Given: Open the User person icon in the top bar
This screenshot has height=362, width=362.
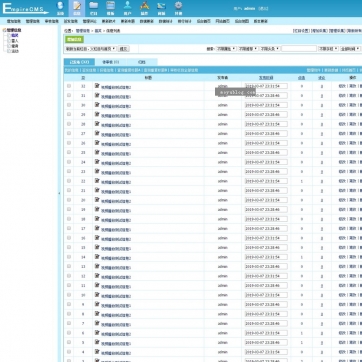Looking at the screenshot, I should (x=128, y=8).
